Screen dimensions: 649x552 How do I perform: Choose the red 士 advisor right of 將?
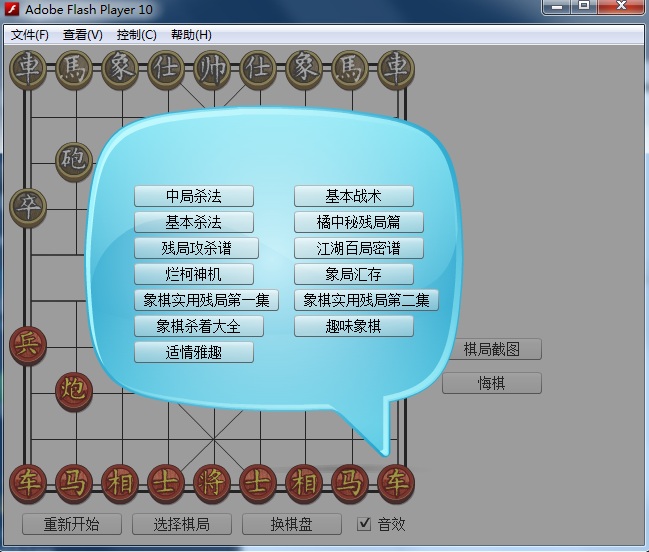coord(258,484)
